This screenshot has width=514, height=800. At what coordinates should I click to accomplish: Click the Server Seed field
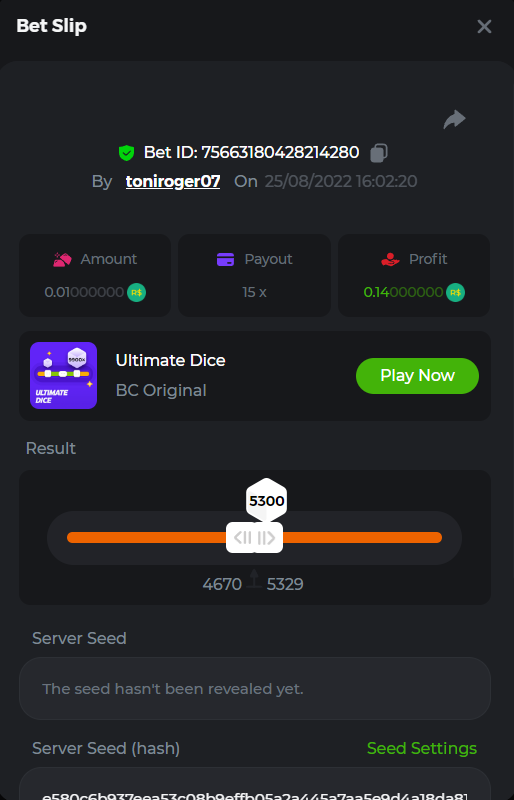[255, 689]
